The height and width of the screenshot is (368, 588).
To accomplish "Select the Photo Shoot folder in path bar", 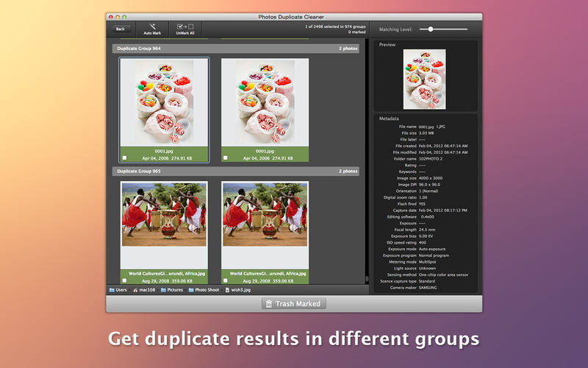I will point(204,290).
